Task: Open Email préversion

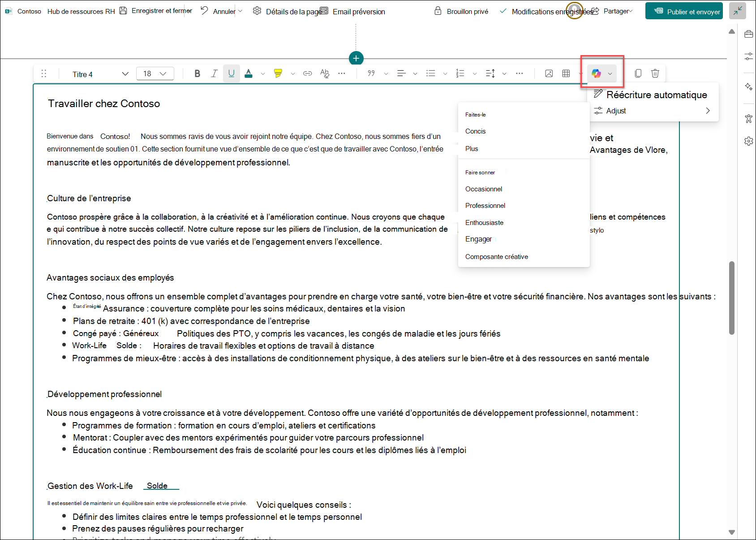Action: [x=353, y=12]
